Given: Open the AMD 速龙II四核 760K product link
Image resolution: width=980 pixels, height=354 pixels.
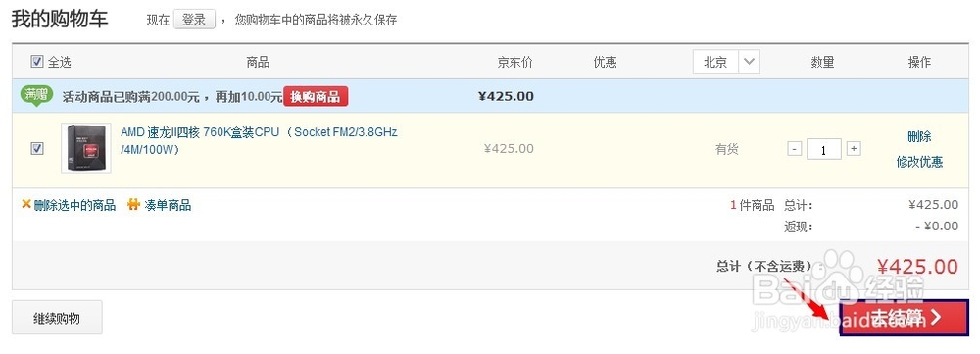Looking at the screenshot, I should (259, 141).
